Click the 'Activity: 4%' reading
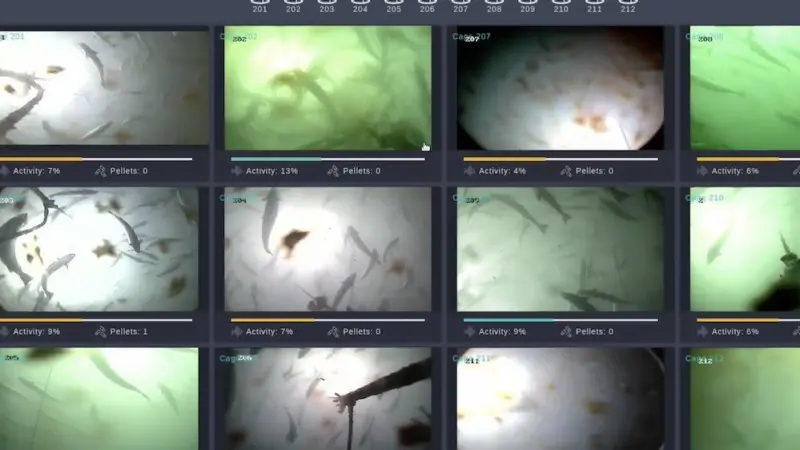 tap(503, 171)
